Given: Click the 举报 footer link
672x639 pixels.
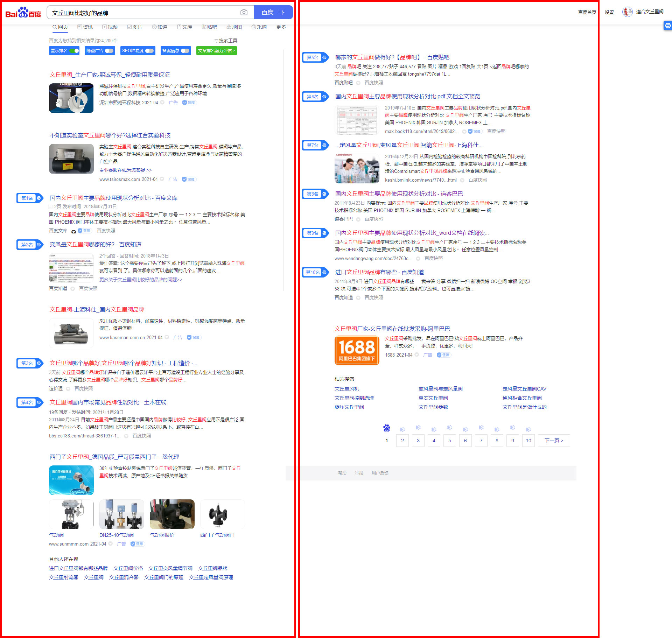Looking at the screenshot, I should coord(359,473).
